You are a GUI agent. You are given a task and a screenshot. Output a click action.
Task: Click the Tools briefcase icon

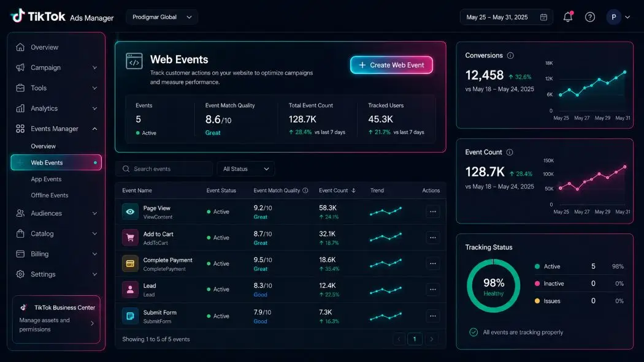20,88
